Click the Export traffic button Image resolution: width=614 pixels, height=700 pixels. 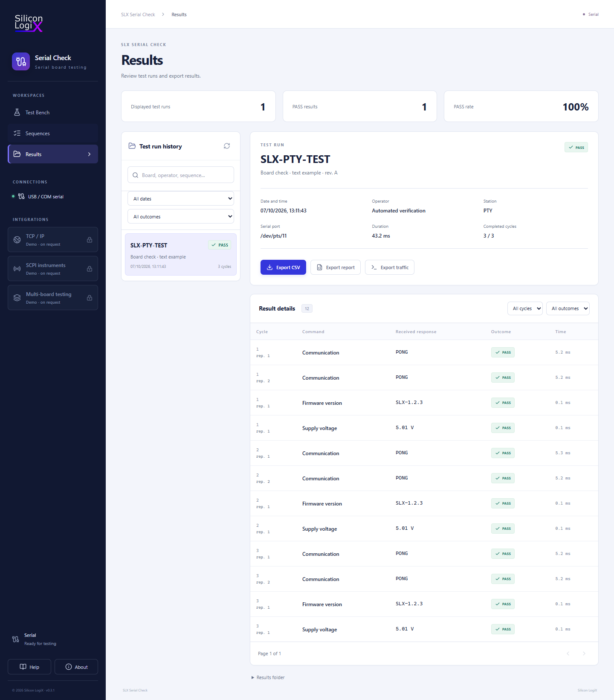[x=390, y=267]
